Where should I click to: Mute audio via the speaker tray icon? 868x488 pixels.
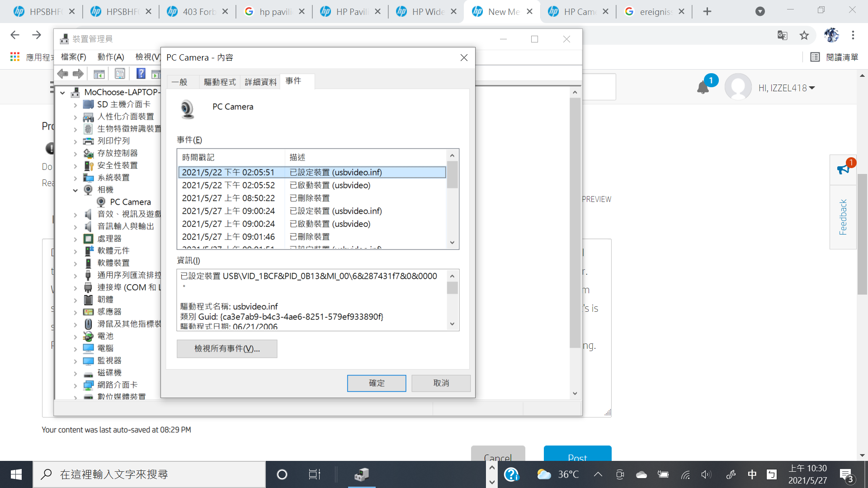707,474
